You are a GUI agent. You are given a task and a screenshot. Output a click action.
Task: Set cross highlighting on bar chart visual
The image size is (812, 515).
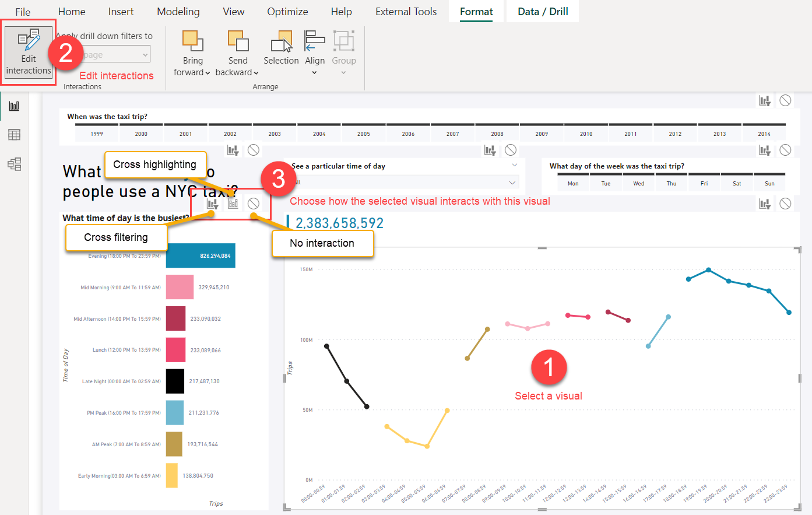click(x=233, y=204)
